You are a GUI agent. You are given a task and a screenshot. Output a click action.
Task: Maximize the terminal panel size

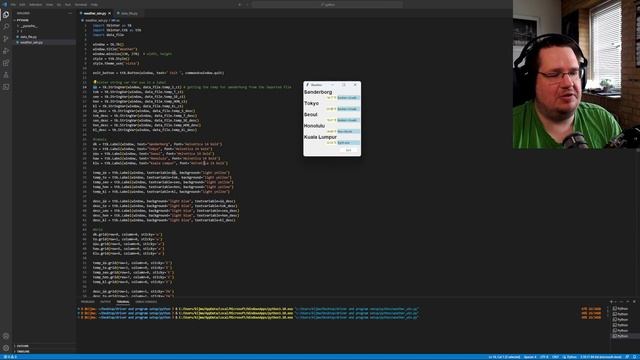click(x=628, y=302)
